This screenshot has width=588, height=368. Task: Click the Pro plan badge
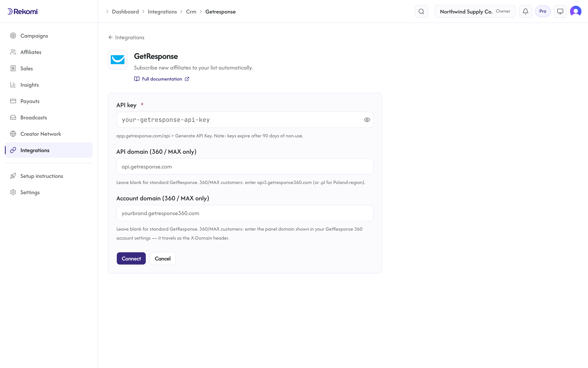point(542,11)
